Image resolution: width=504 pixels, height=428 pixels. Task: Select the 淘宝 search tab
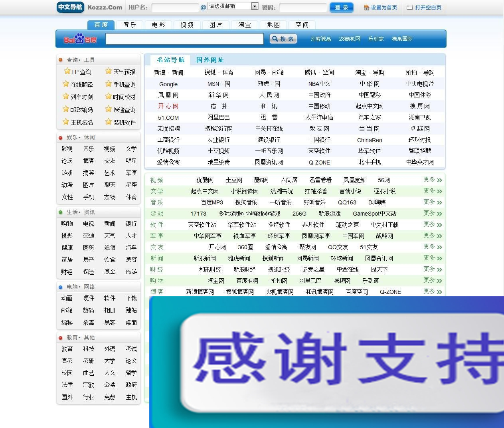coord(245,25)
